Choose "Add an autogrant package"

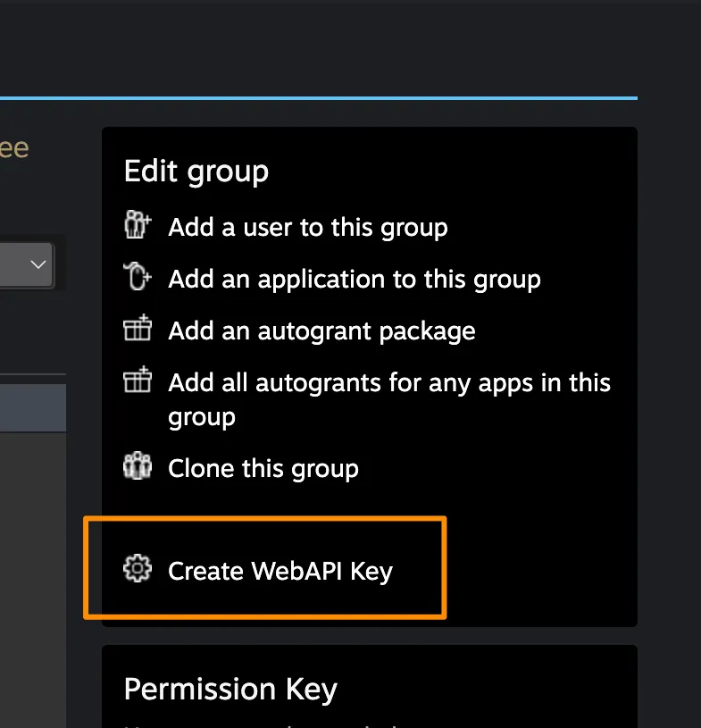click(x=321, y=330)
